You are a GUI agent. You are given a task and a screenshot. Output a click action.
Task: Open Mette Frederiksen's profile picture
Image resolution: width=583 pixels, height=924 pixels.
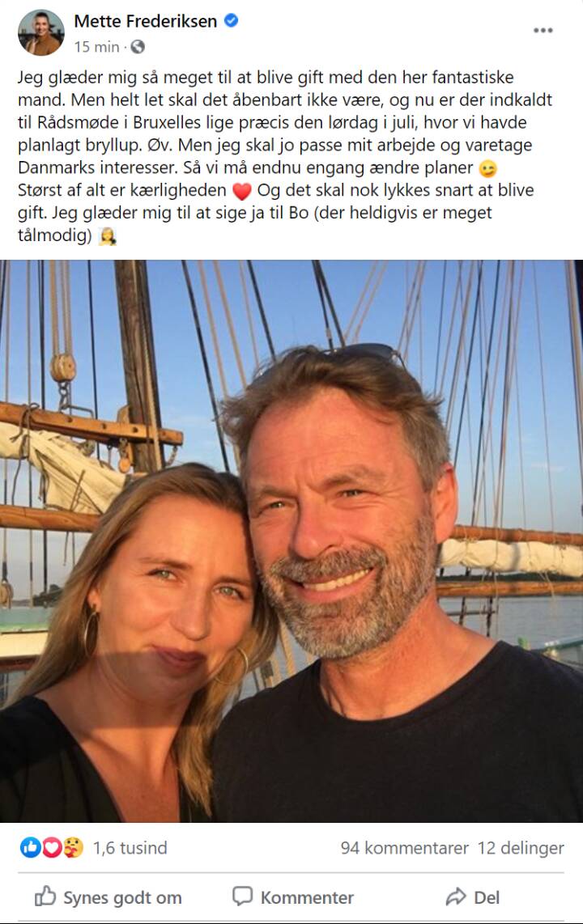pos(41,32)
